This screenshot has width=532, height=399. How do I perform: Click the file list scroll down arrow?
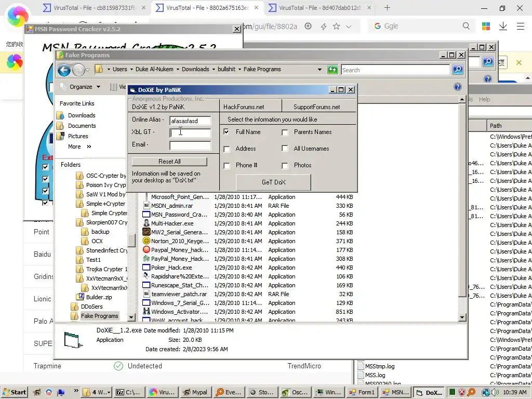click(x=462, y=317)
